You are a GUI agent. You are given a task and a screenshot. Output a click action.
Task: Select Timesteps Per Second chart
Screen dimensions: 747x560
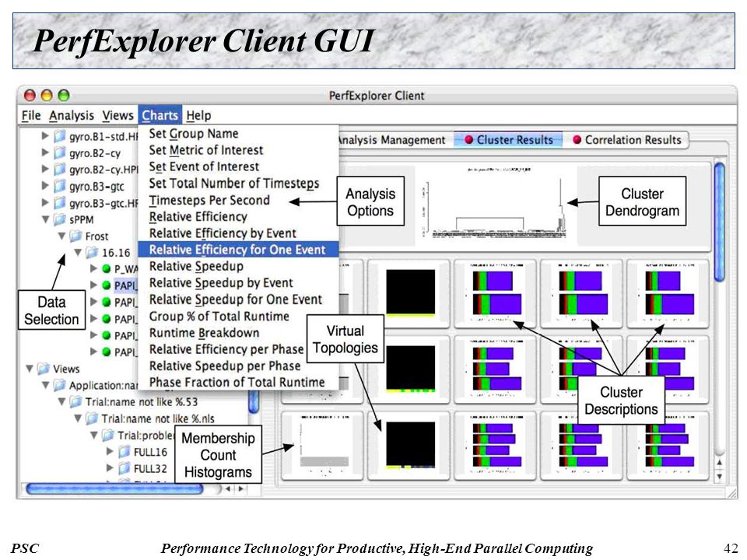pyautogui.click(x=209, y=201)
